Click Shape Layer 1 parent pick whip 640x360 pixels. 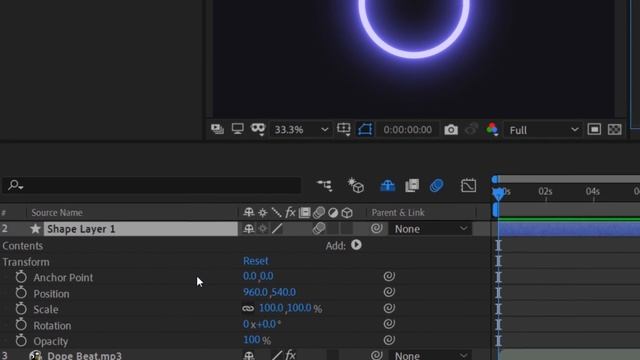pyautogui.click(x=376, y=229)
